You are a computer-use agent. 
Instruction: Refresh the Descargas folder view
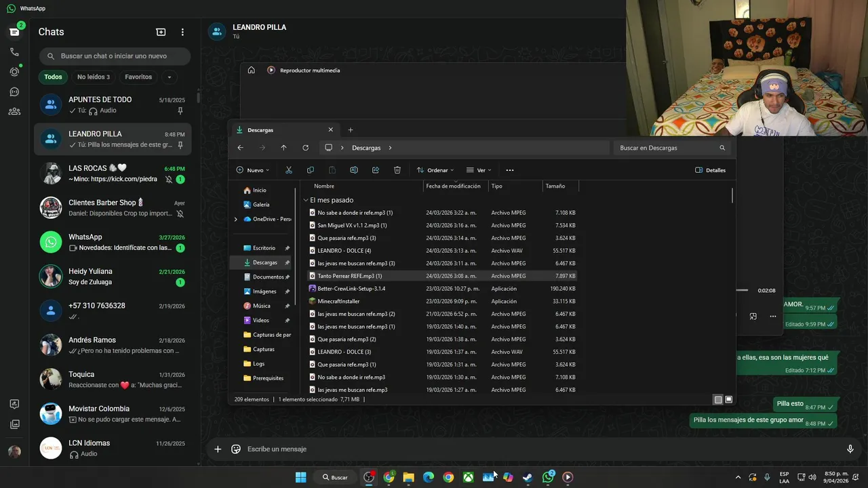[305, 148]
